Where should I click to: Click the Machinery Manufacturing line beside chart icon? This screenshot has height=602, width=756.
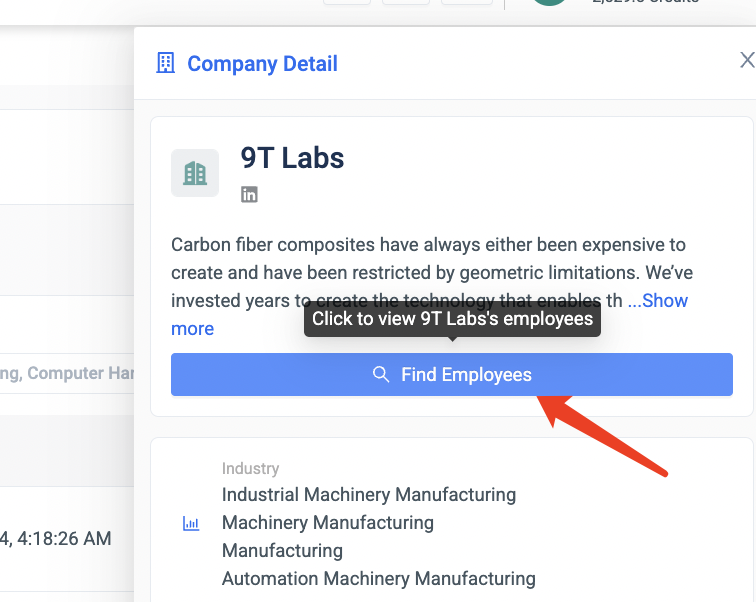328,523
